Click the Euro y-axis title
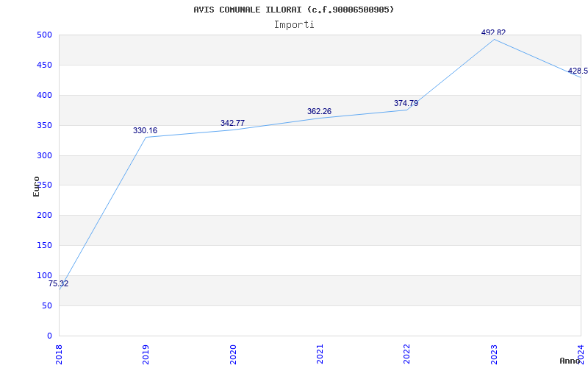Screen dimensions: 588x368 36,186
